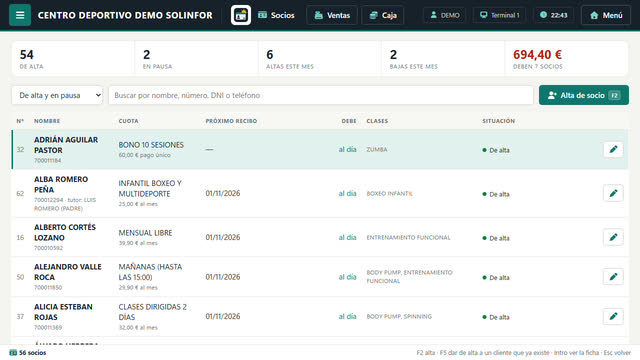The image size is (640, 360).
Task: Open the DEMO user selector
Action: [444, 15]
